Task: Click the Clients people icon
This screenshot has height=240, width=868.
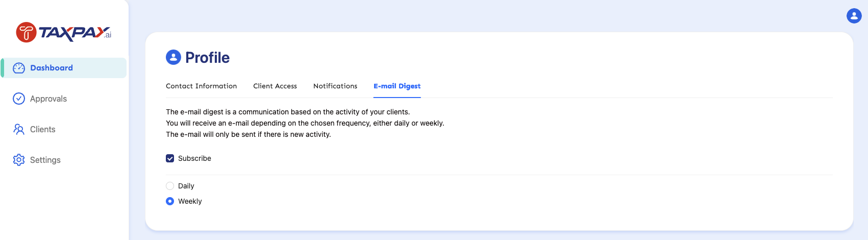Action: click(19, 129)
